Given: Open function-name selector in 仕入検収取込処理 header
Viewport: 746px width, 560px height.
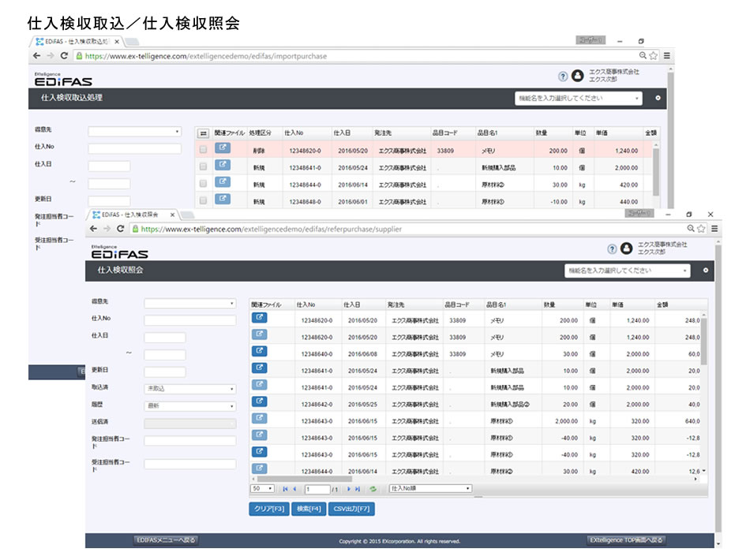Looking at the screenshot, I should point(579,99).
